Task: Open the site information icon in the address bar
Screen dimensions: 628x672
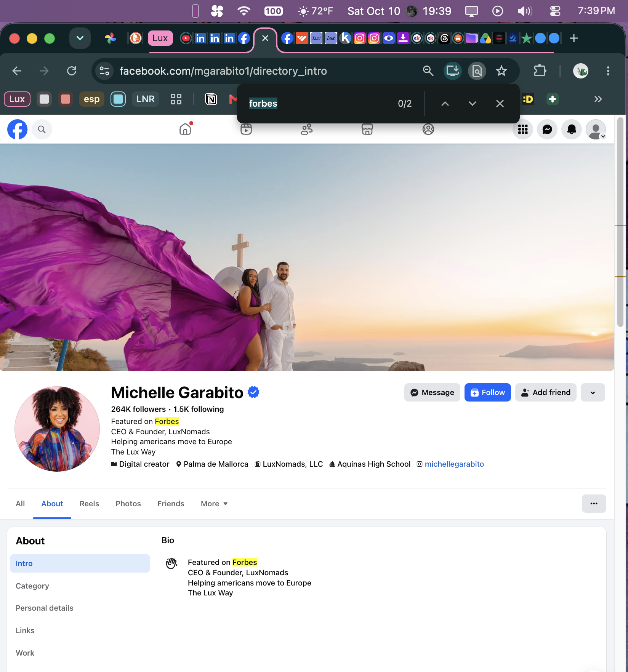Action: (x=104, y=71)
